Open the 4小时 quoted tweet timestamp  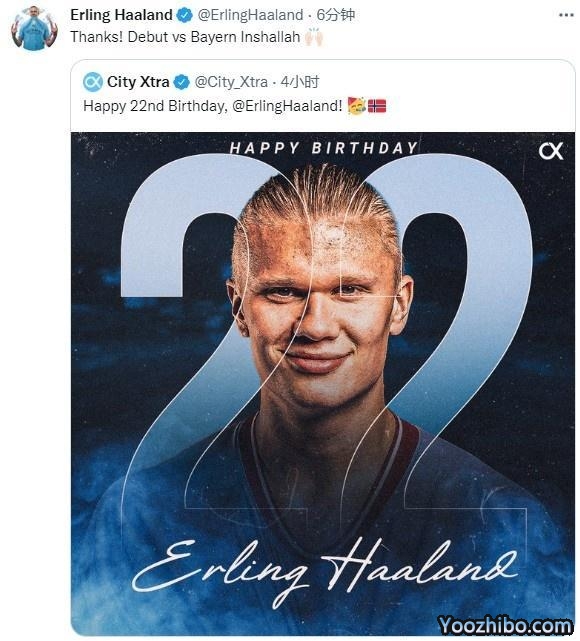coord(300,82)
